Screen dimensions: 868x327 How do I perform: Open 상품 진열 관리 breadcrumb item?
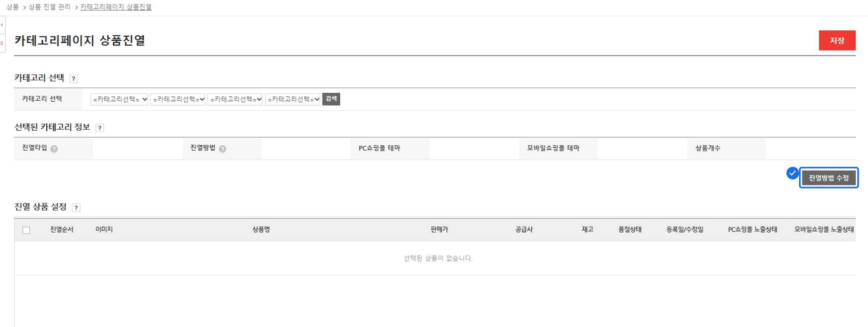pyautogui.click(x=49, y=7)
